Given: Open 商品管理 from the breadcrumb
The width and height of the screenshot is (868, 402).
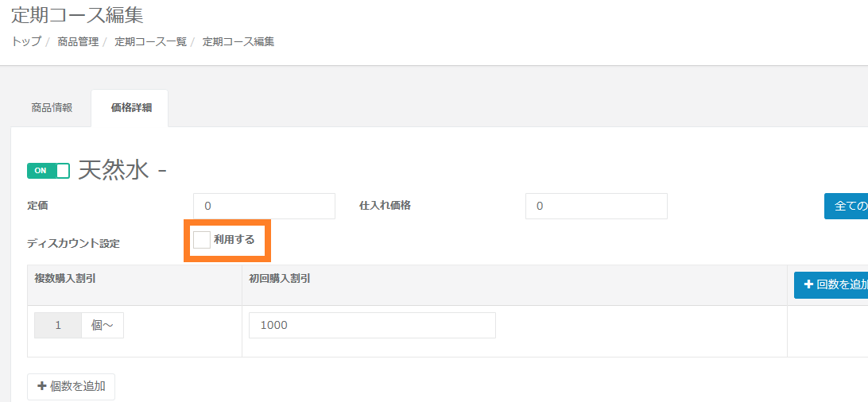Looking at the screenshot, I should [x=78, y=41].
